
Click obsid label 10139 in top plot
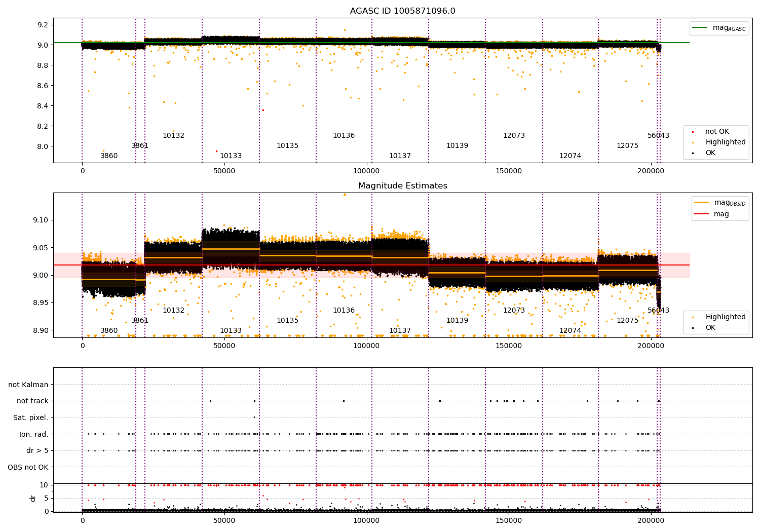pos(457,146)
